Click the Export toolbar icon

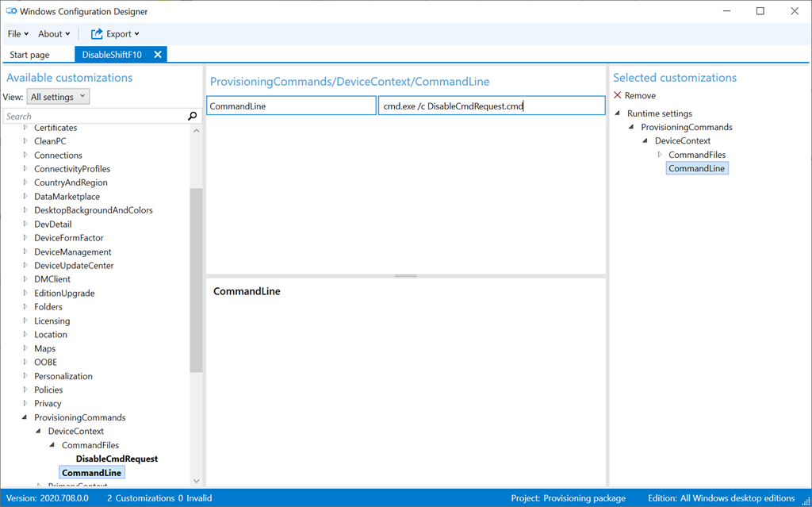coord(98,34)
